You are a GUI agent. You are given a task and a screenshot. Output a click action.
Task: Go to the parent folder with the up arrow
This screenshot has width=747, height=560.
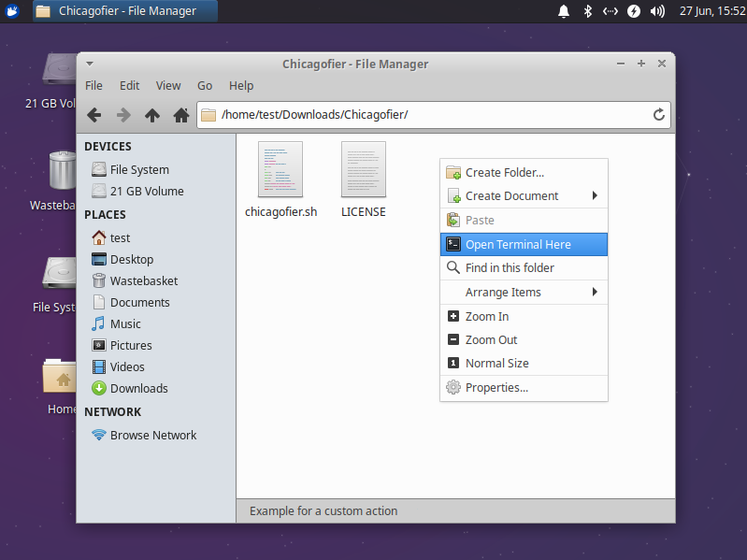tap(152, 115)
